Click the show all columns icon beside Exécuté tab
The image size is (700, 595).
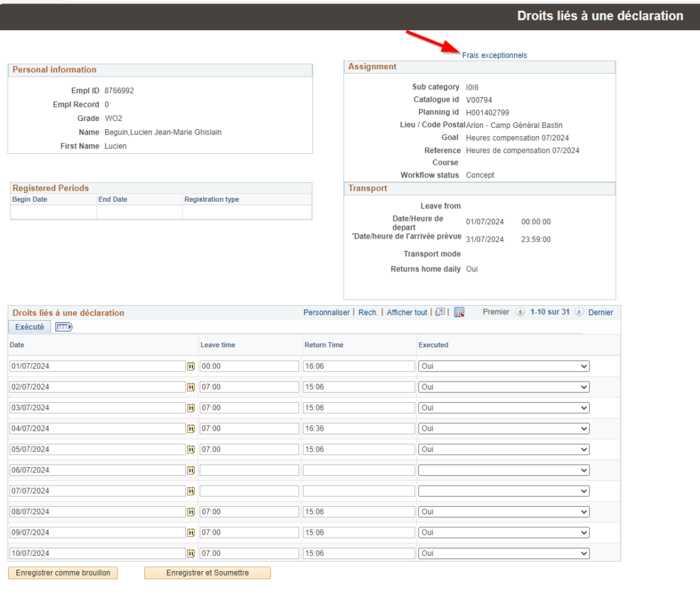tap(64, 327)
